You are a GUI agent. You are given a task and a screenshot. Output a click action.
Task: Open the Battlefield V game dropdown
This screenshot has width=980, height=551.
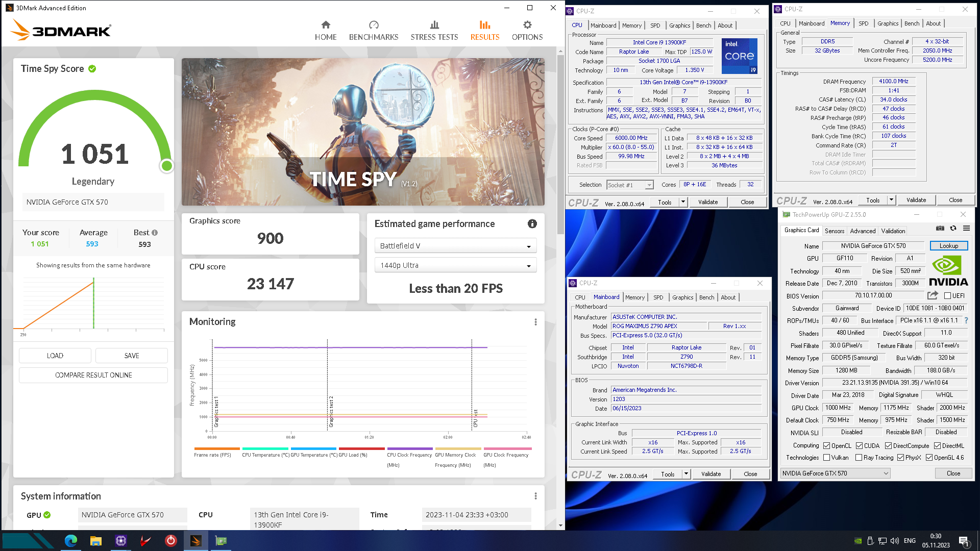(455, 246)
